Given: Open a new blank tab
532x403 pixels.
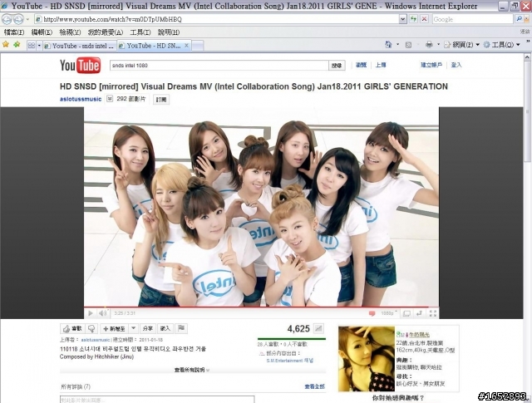Looking at the screenshot, I should [x=198, y=46].
